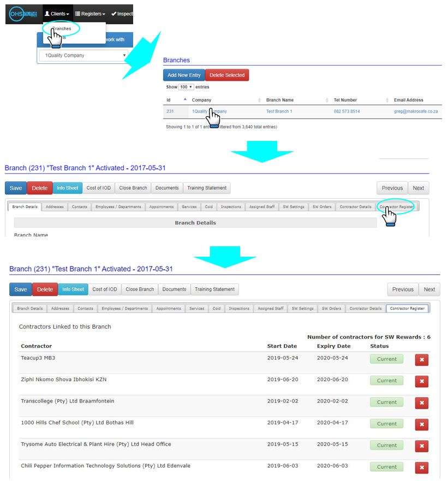Save the branch details
The height and width of the screenshot is (485, 448).
coord(15,188)
